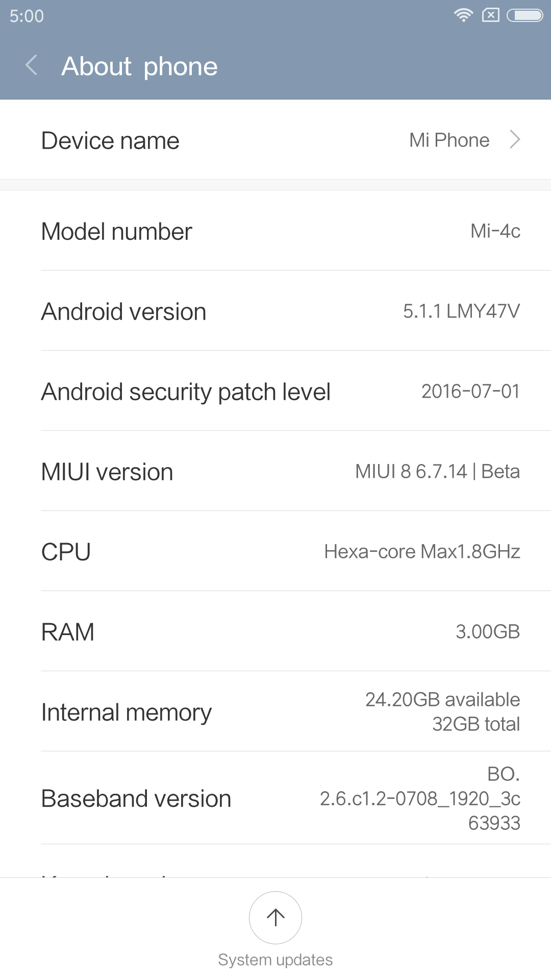Tap the Android version entry
The width and height of the screenshot is (551, 980).
[x=275, y=311]
